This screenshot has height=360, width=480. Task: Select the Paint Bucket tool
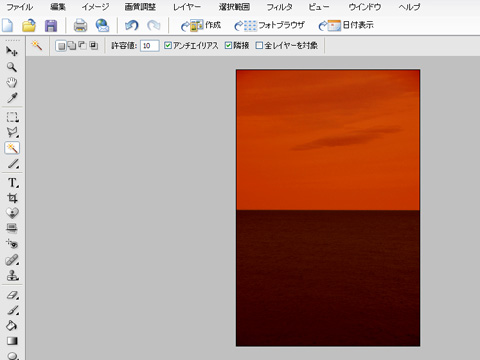pos(12,326)
